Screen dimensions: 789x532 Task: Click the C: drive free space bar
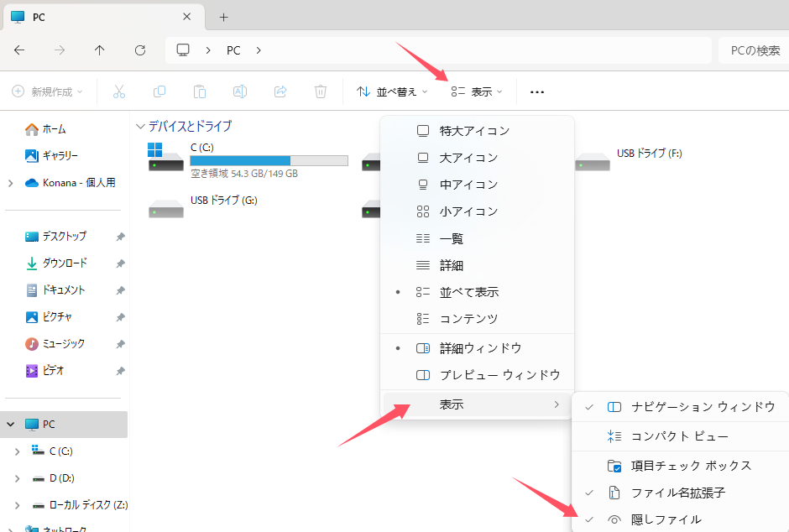tap(269, 160)
